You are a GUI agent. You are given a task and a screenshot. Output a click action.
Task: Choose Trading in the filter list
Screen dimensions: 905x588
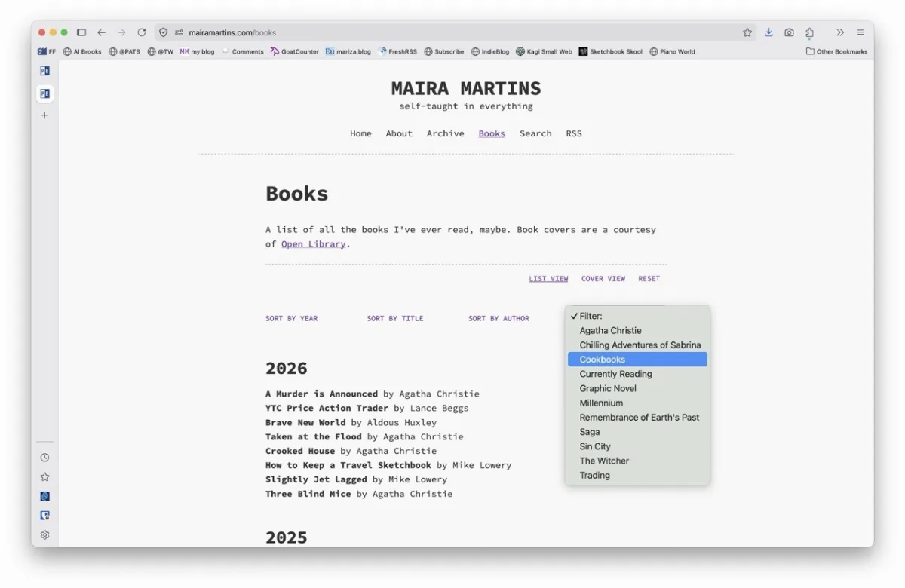tap(637, 475)
